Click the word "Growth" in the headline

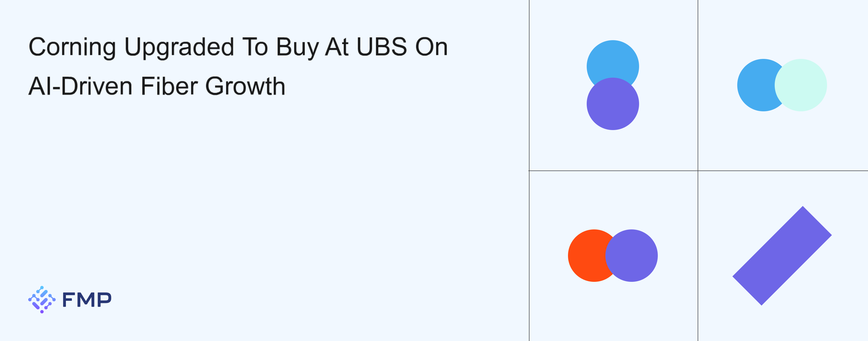tap(245, 86)
